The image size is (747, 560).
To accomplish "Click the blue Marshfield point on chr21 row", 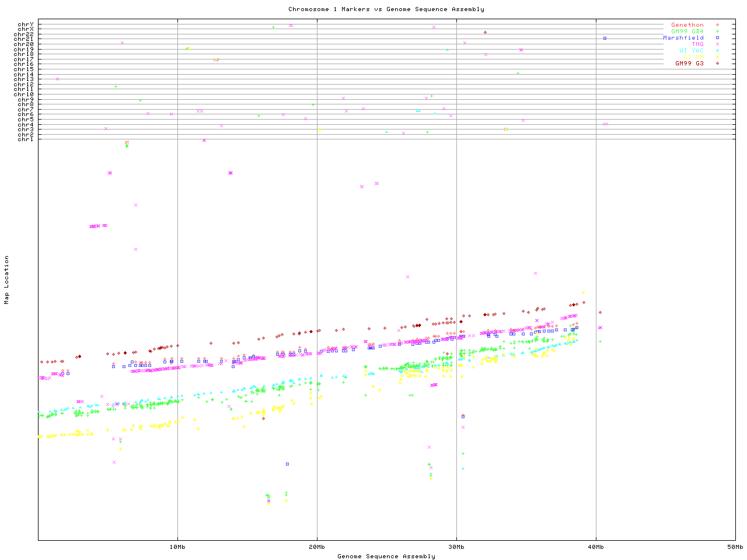I will tap(605, 38).
